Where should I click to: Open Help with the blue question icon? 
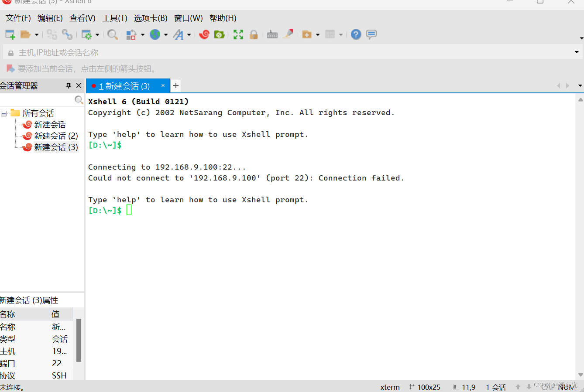(356, 34)
